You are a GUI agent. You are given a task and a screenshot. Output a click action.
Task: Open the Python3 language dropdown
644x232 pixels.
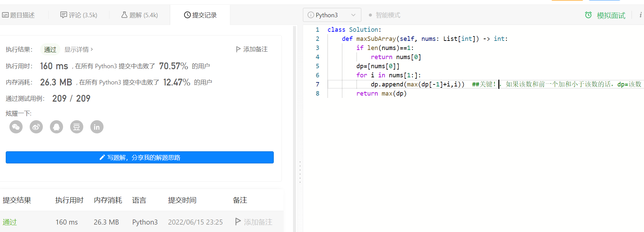coord(332,15)
